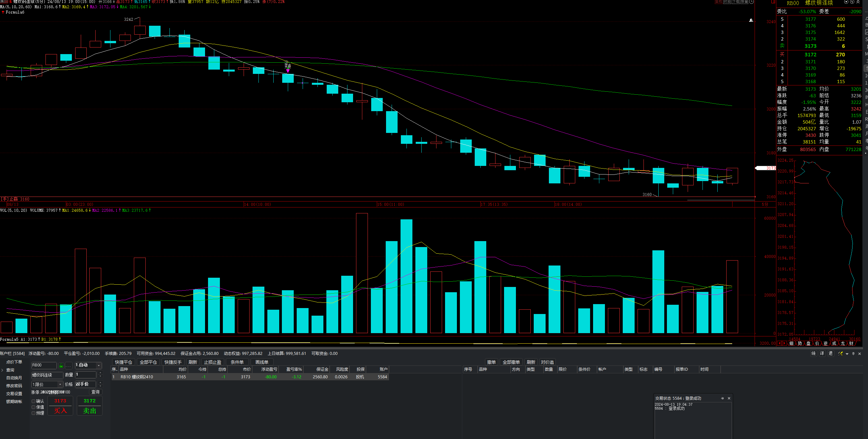The width and height of the screenshot is (868, 439).
Task: Click the 全部平仓 button
Action: (x=148, y=362)
